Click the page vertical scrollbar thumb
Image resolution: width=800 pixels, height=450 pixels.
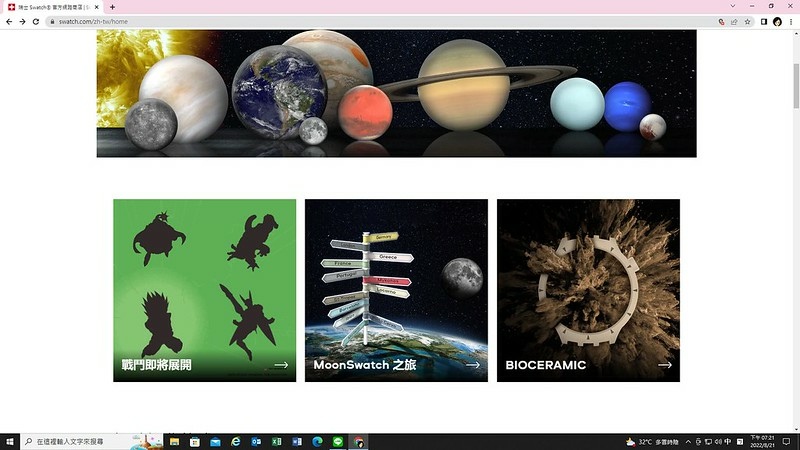pyautogui.click(x=796, y=86)
